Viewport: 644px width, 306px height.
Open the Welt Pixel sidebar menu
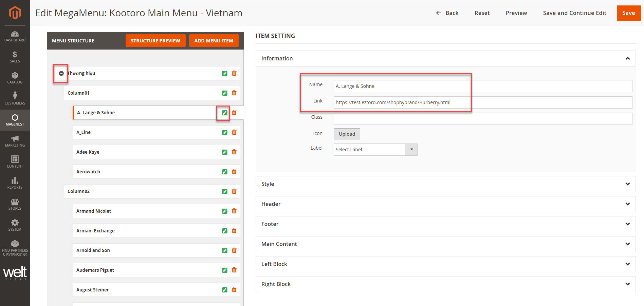15,273
